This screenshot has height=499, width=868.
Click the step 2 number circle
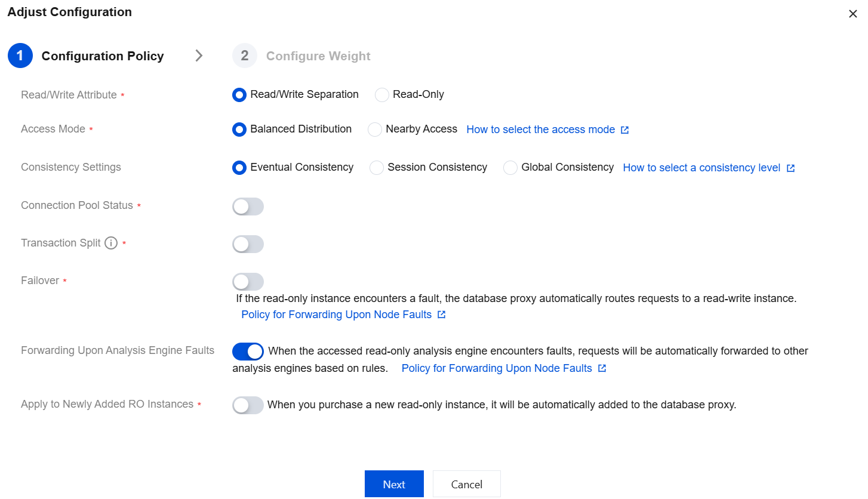[x=245, y=56]
